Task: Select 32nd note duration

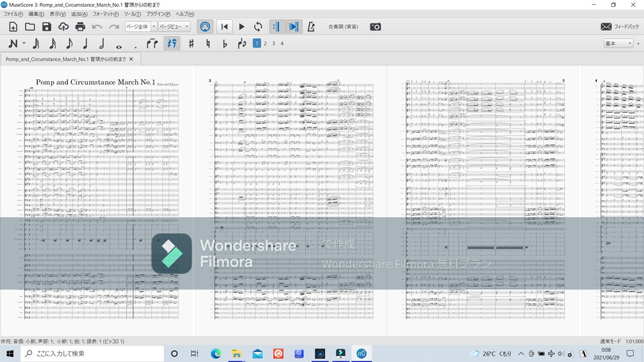Action: (36, 44)
